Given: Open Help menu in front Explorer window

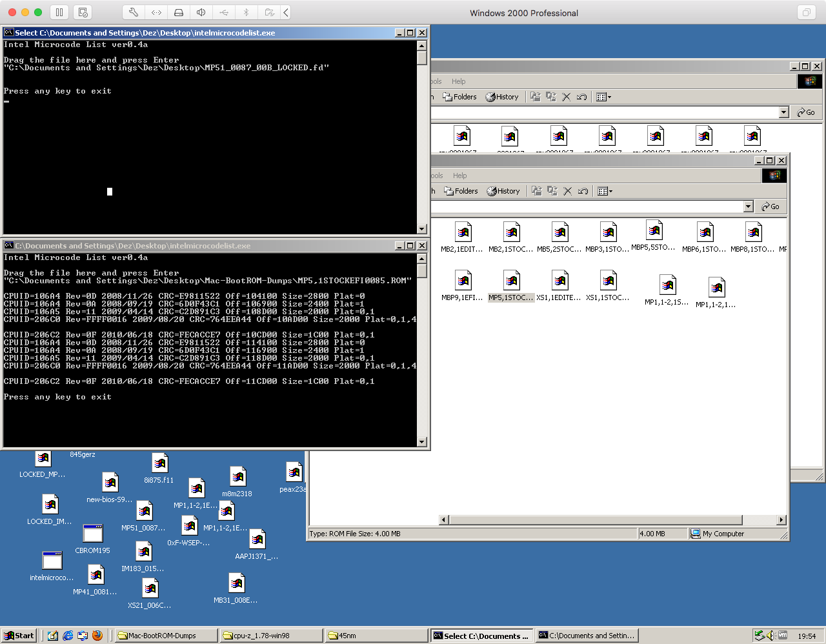Looking at the screenshot, I should coord(459,176).
